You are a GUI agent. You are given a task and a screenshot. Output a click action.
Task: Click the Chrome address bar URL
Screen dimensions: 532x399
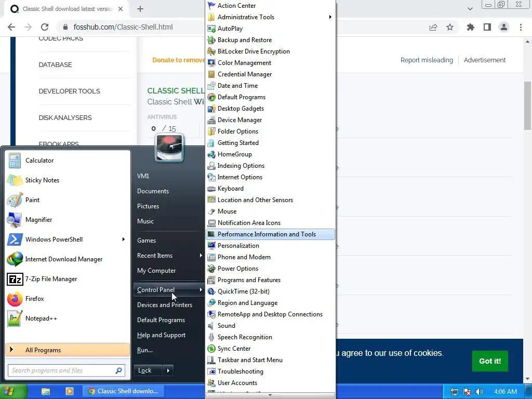123,27
